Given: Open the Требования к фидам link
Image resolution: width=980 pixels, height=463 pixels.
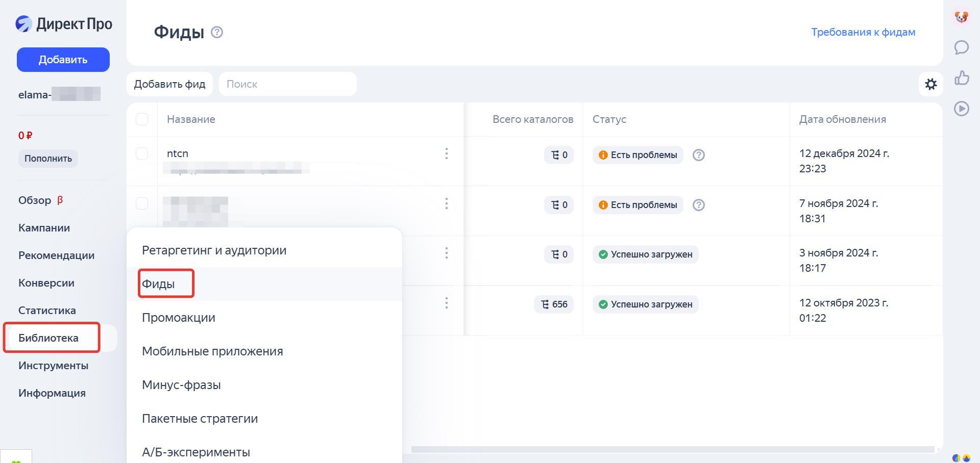Looking at the screenshot, I should 863,32.
